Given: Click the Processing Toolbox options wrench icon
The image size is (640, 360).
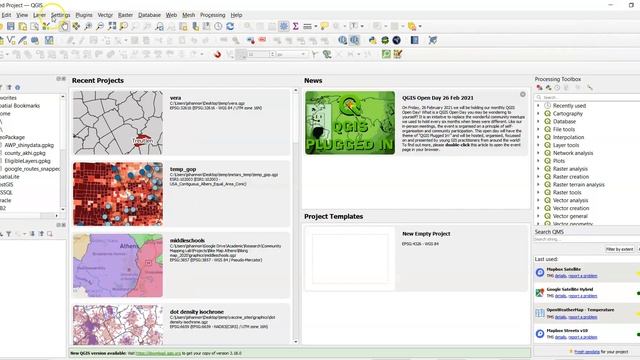Looking at the screenshot, I should (590, 88).
